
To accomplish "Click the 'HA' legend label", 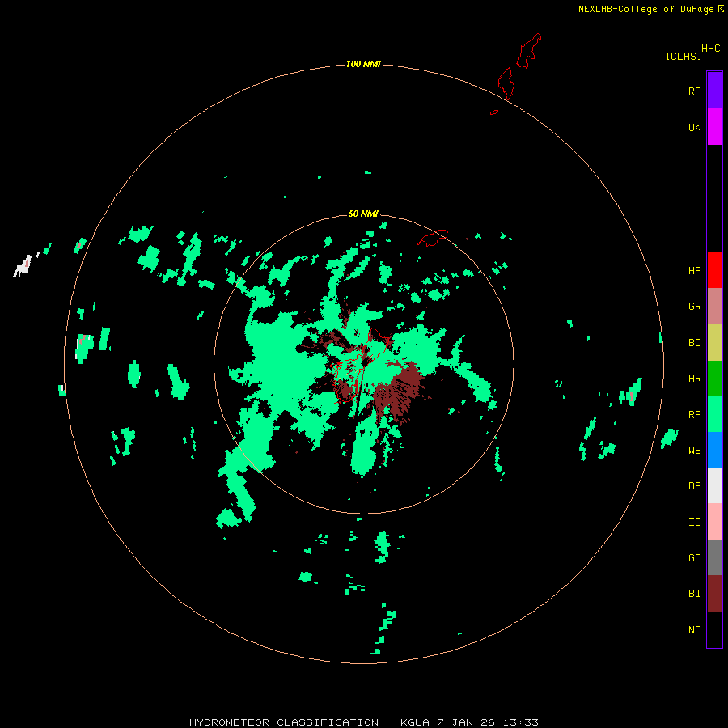I will pos(694,271).
